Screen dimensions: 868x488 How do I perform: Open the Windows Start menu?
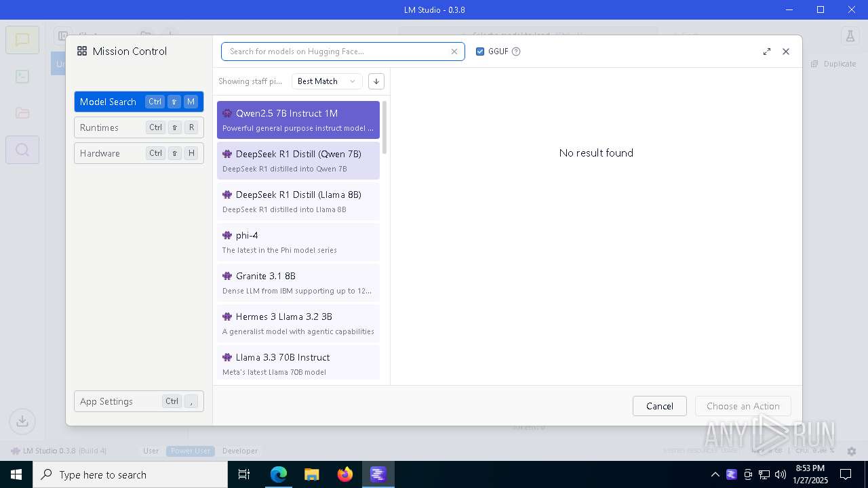[16, 474]
